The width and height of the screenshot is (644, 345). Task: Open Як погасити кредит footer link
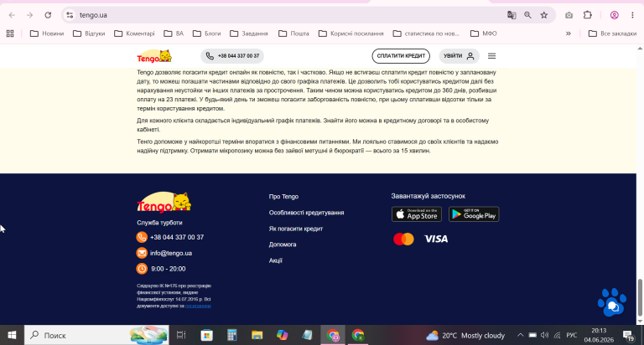tap(296, 229)
